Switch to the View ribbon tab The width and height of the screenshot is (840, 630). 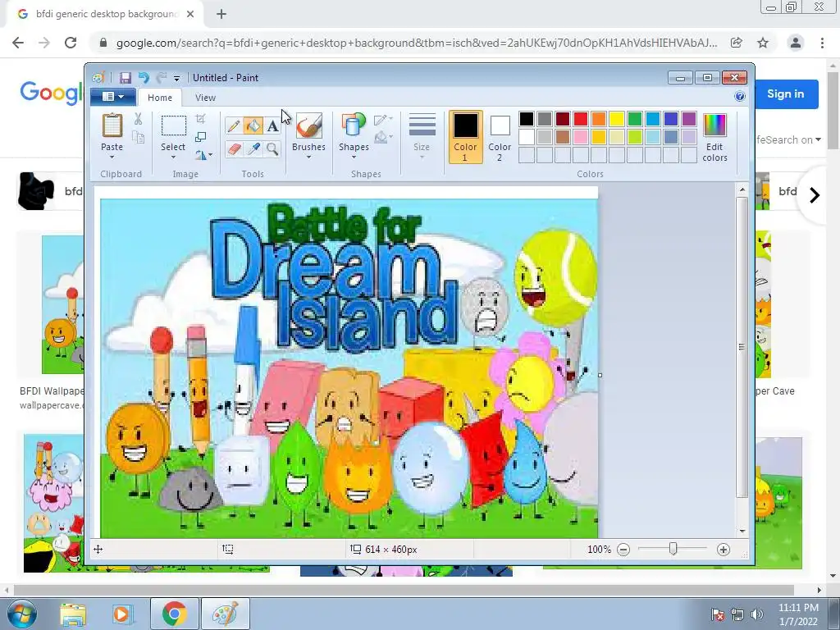[205, 98]
